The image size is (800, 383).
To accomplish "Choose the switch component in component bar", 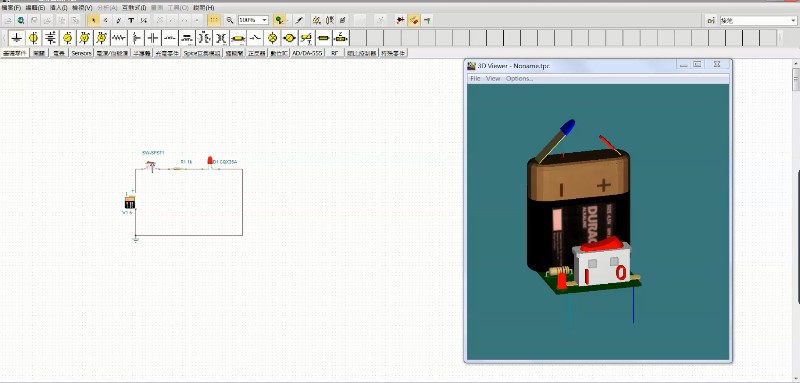I will (x=255, y=38).
